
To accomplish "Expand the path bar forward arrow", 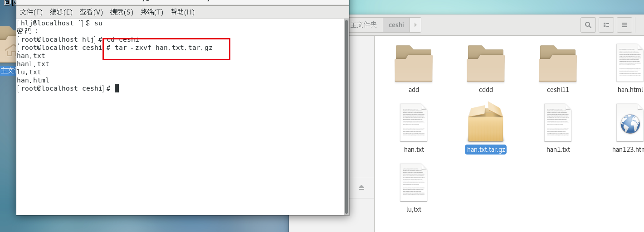I will pyautogui.click(x=415, y=25).
